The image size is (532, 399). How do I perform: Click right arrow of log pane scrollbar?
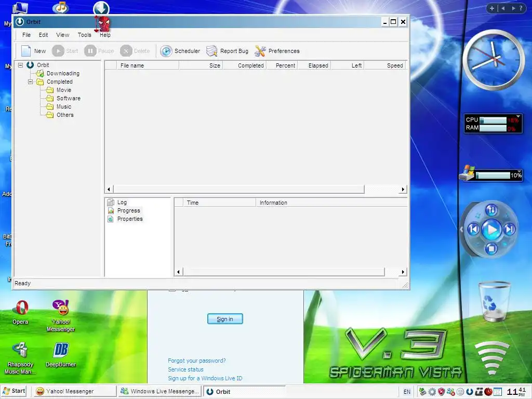(403, 272)
